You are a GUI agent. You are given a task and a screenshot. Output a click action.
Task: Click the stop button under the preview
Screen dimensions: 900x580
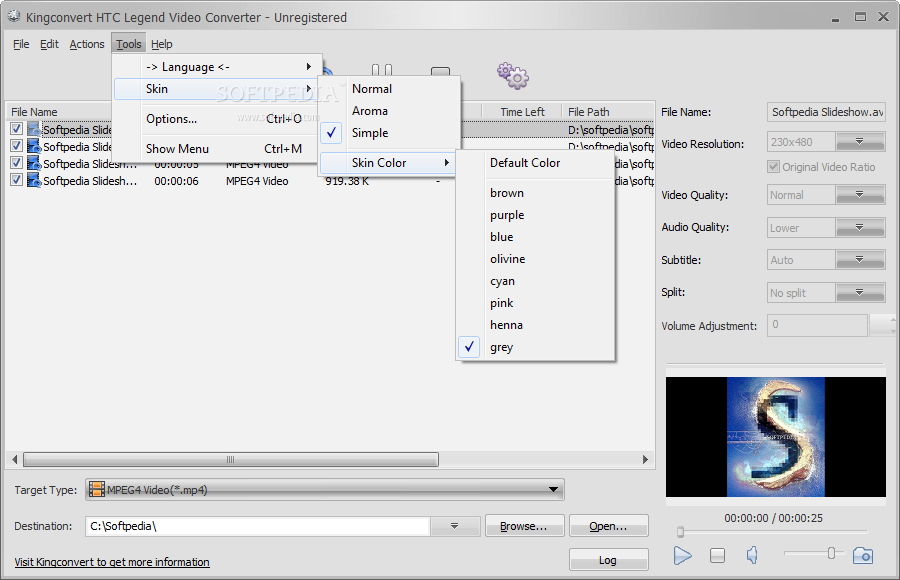point(717,555)
